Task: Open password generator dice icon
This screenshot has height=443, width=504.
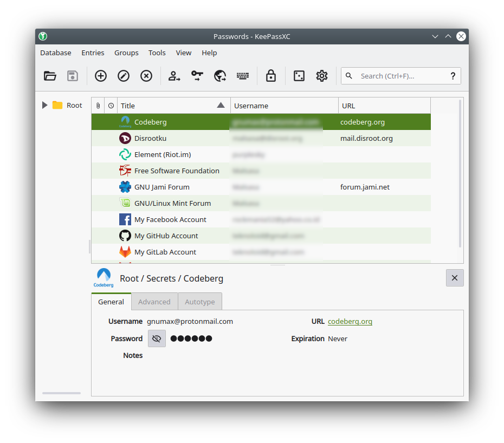Action: coord(299,76)
